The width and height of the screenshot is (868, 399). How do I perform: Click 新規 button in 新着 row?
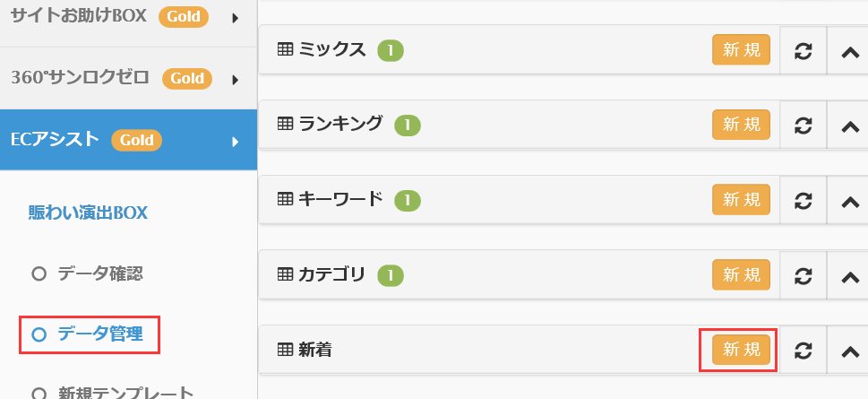741,349
